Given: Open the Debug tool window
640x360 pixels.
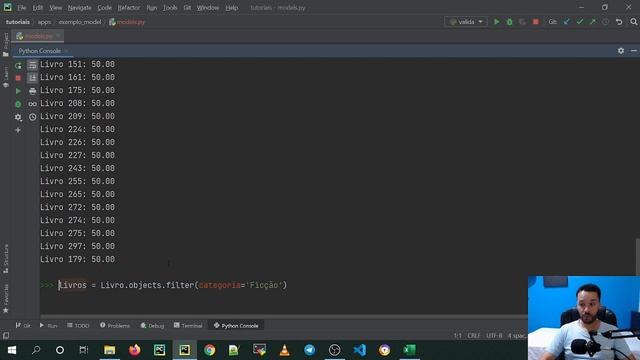Looking at the screenshot, I should tap(152, 325).
